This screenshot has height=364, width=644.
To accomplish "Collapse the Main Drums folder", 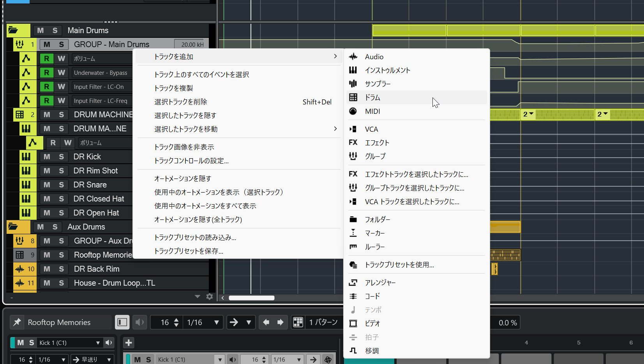I will click(x=13, y=30).
